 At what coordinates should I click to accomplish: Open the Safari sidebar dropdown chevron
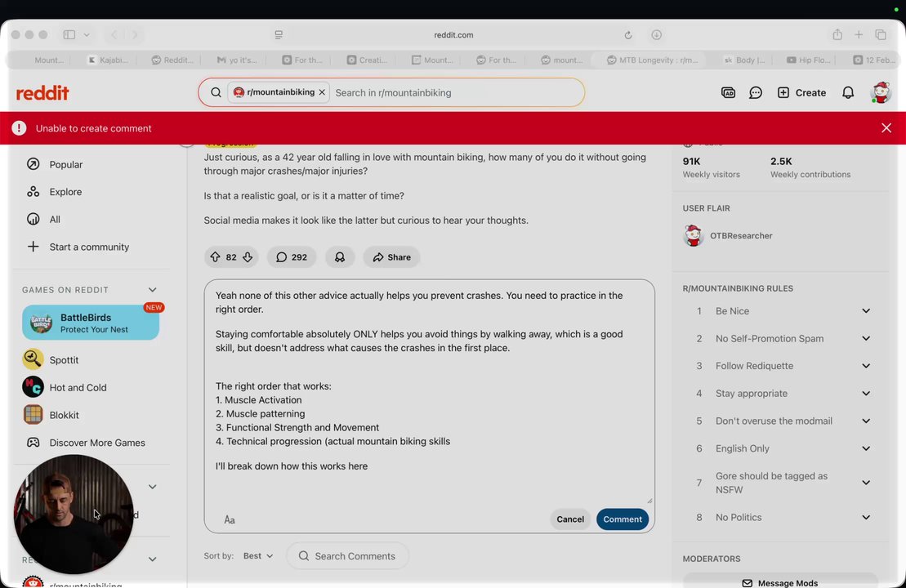click(x=87, y=34)
